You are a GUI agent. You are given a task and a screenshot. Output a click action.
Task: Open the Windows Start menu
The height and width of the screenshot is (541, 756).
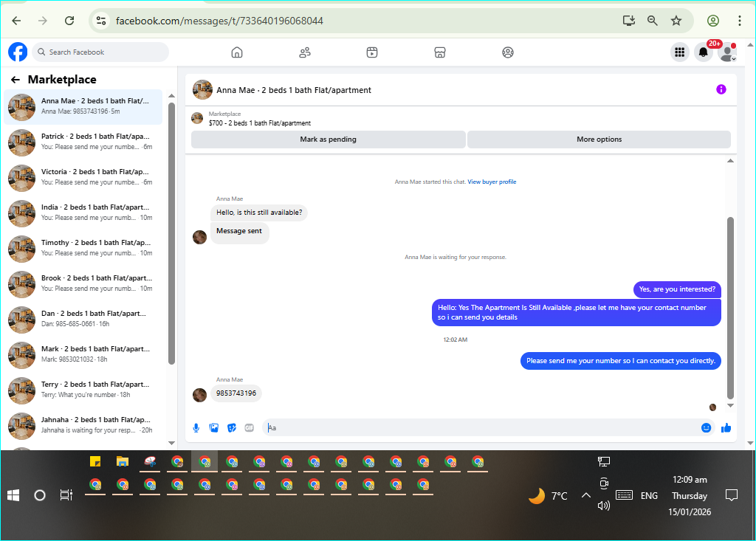coord(13,495)
